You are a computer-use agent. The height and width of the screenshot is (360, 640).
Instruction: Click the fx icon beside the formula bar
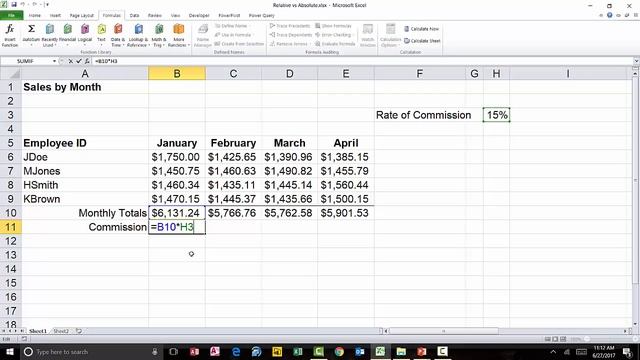pos(87,61)
